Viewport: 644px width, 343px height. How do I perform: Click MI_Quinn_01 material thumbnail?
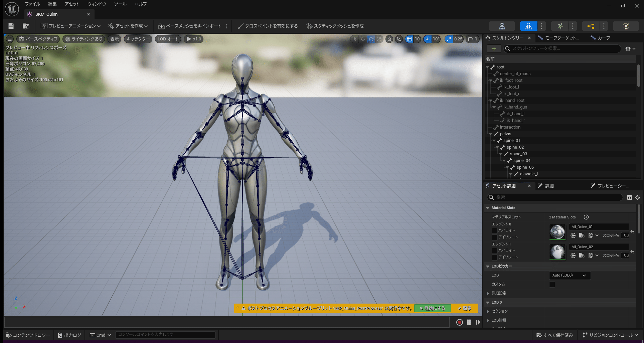[557, 232]
